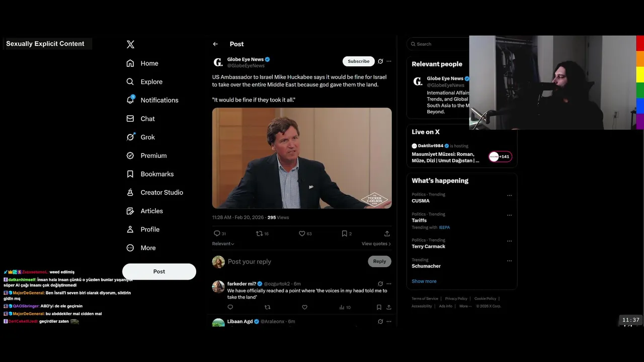Image resolution: width=644 pixels, height=362 pixels.
Task: Open more options for CUSMA trend
Action: click(509, 196)
